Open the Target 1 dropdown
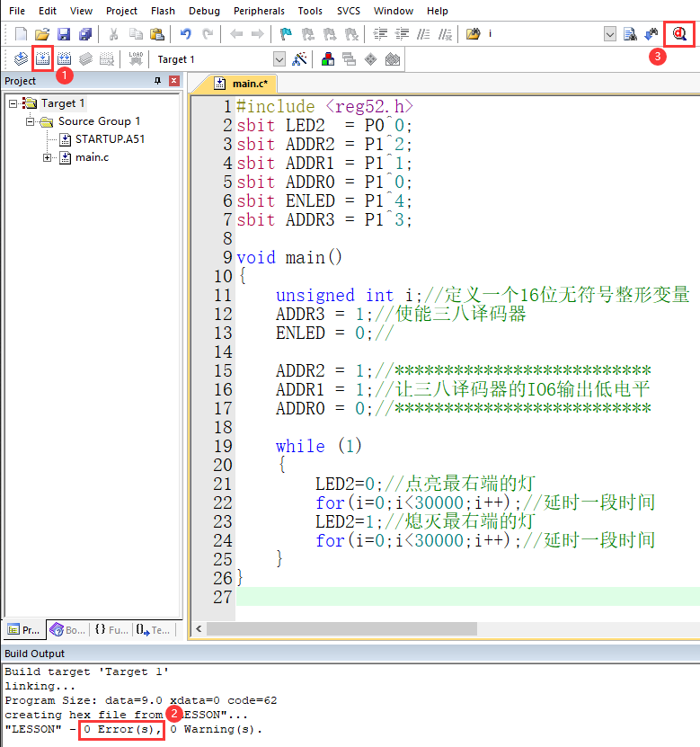Image resolution: width=700 pixels, height=747 pixels. [x=279, y=59]
